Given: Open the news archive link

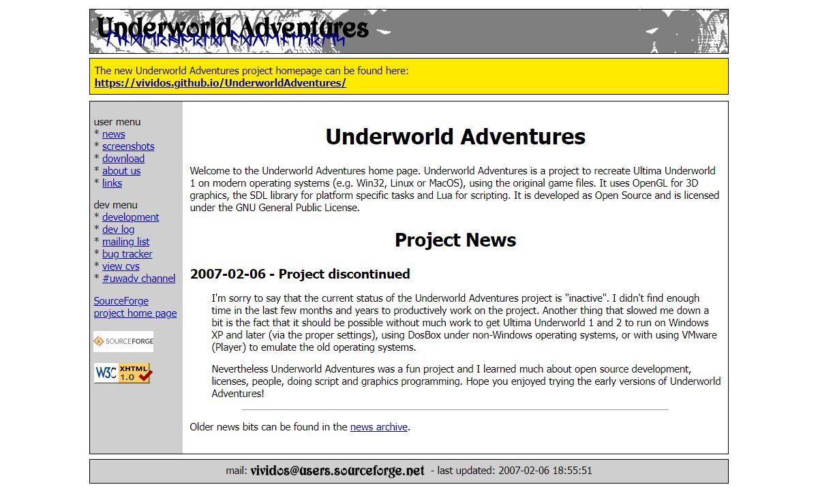Looking at the screenshot, I should point(379,427).
